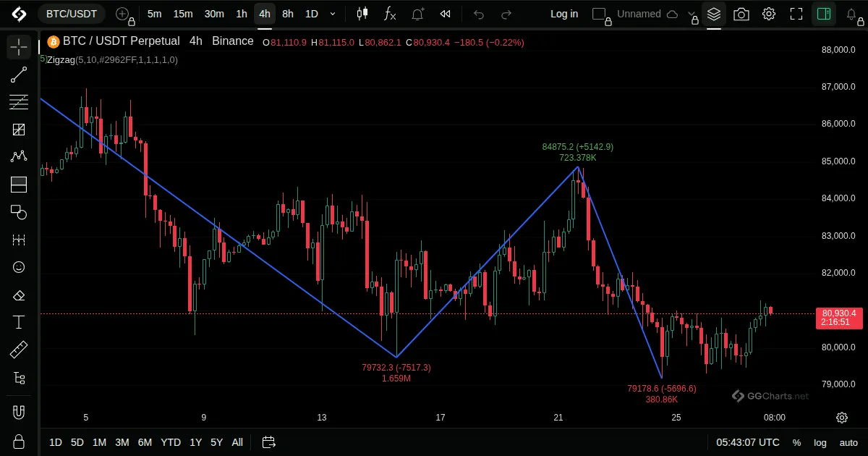The width and height of the screenshot is (868, 456).
Task: Undo the last chart action
Action: (x=478, y=14)
